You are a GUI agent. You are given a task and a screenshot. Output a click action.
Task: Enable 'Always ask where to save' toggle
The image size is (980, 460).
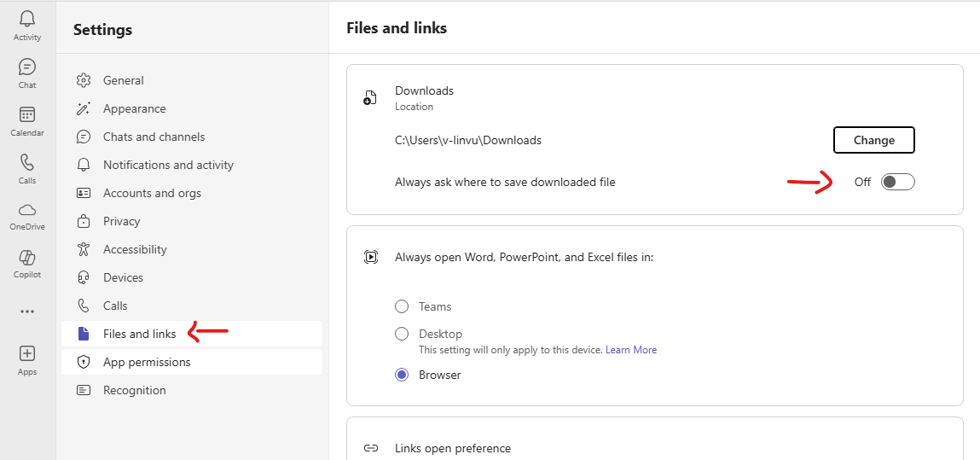(x=897, y=182)
